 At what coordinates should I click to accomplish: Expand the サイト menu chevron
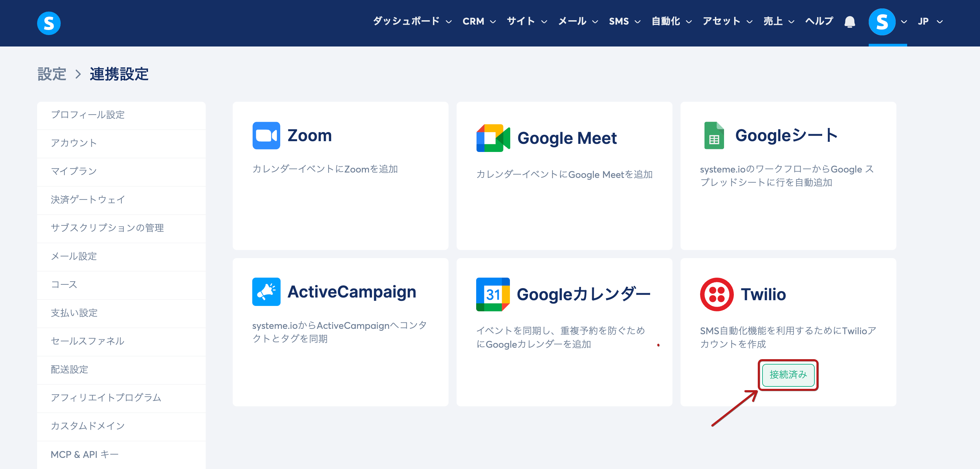tap(544, 22)
